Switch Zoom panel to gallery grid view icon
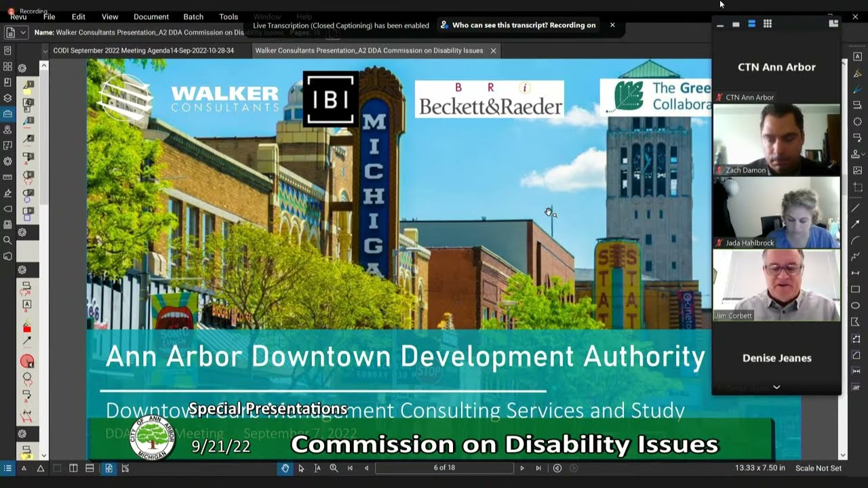 pos(767,24)
